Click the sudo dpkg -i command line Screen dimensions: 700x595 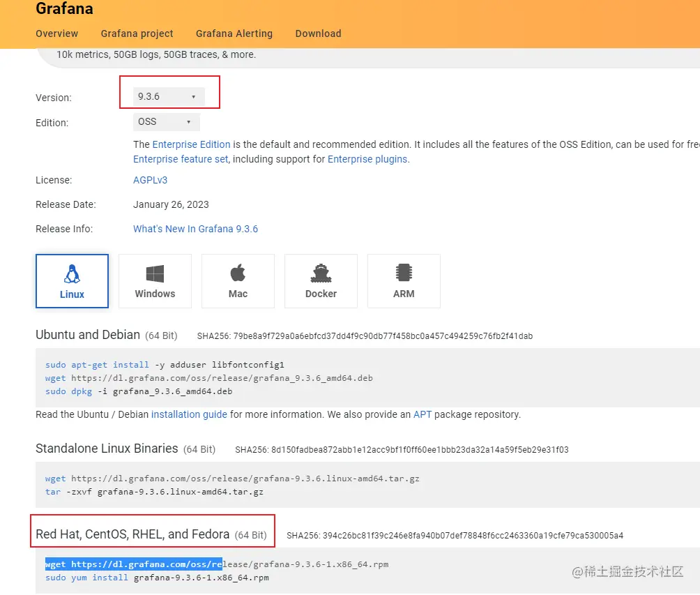[x=139, y=391]
